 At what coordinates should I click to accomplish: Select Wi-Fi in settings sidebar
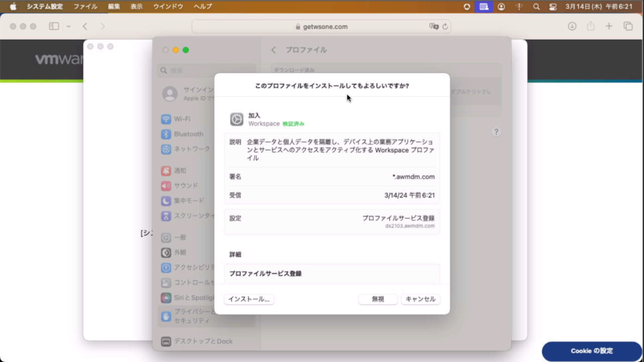(206, 119)
